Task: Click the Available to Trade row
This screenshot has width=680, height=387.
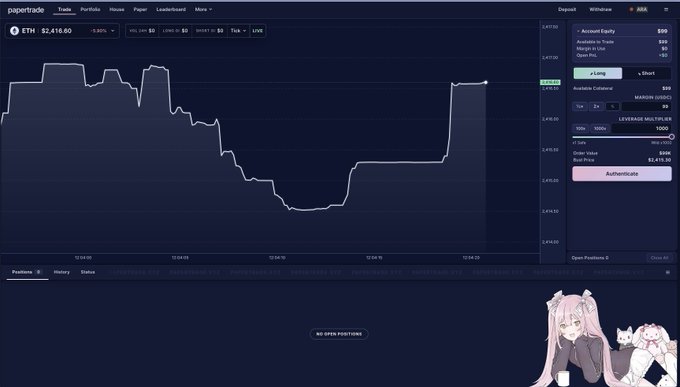Action: click(621, 42)
